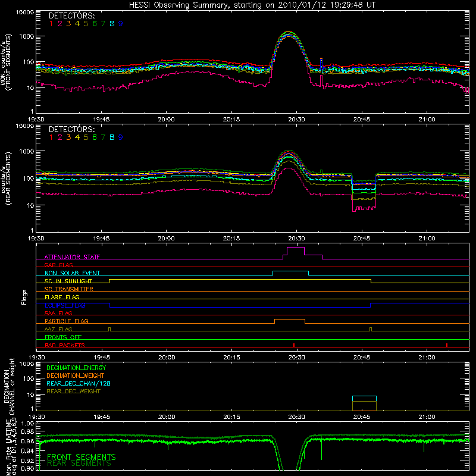This screenshot has height=476, width=476.
Task: Select red detector 1 in front segments legend
Action: click(x=51, y=24)
